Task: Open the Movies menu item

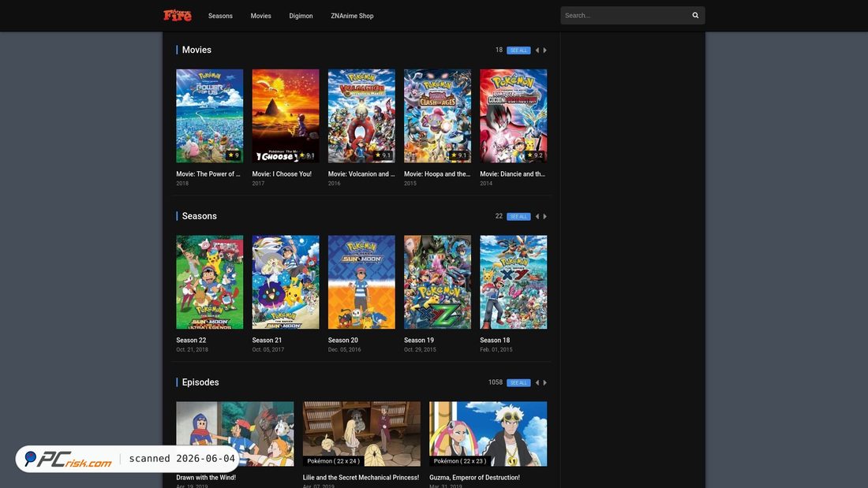Action: 260,16
